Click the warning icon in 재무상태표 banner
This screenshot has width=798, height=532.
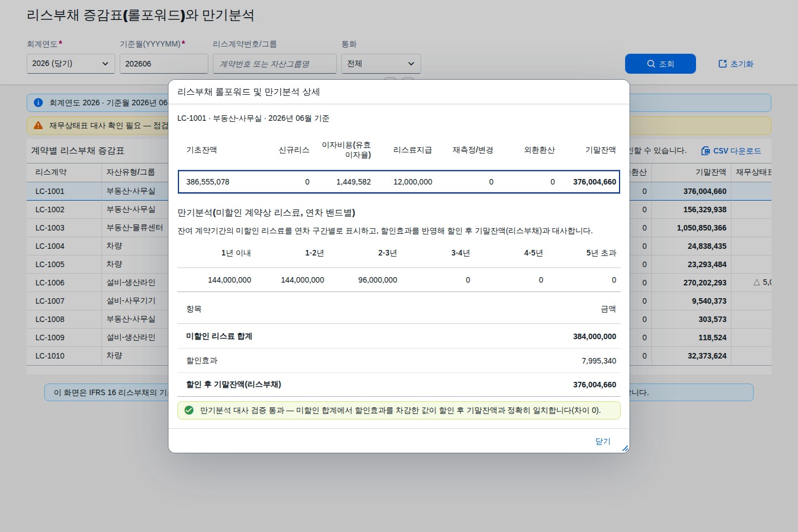[38, 126]
